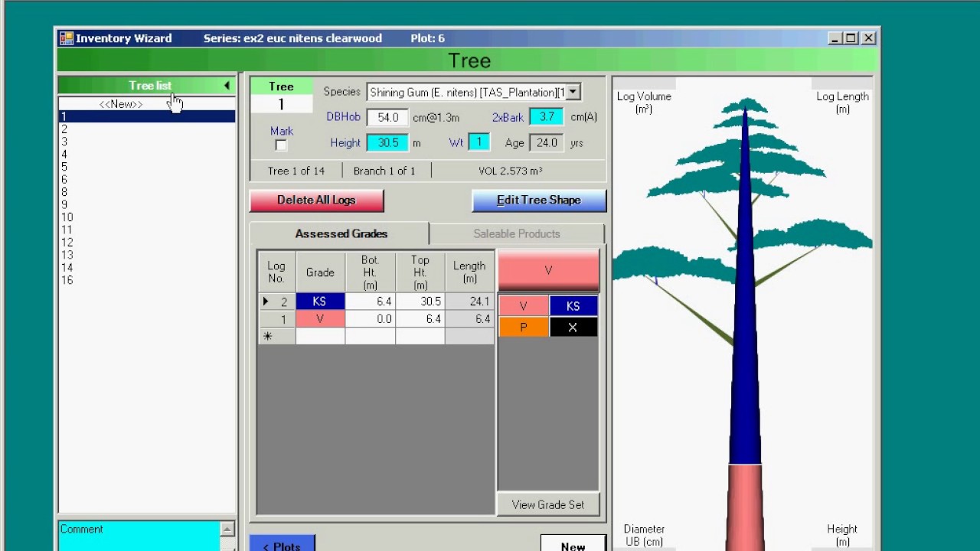Click the Log No. column header
980x551 pixels.
pos(276,272)
